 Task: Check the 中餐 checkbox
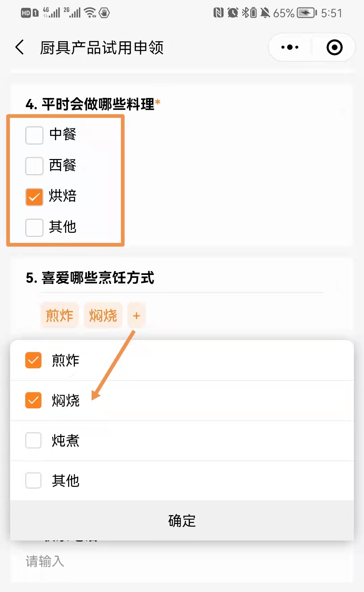point(34,135)
